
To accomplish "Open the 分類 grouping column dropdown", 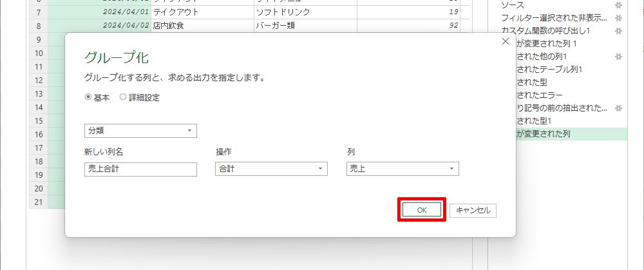I will point(140,131).
